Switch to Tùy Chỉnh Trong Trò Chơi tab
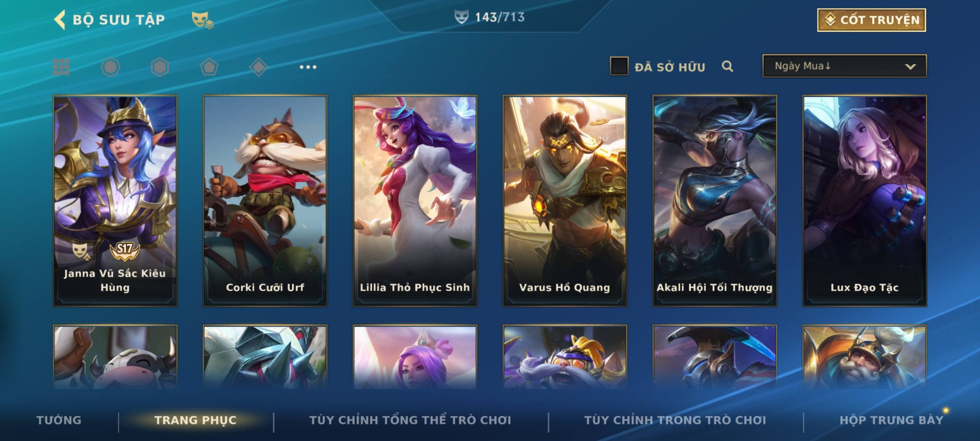The image size is (980, 441). click(x=675, y=420)
